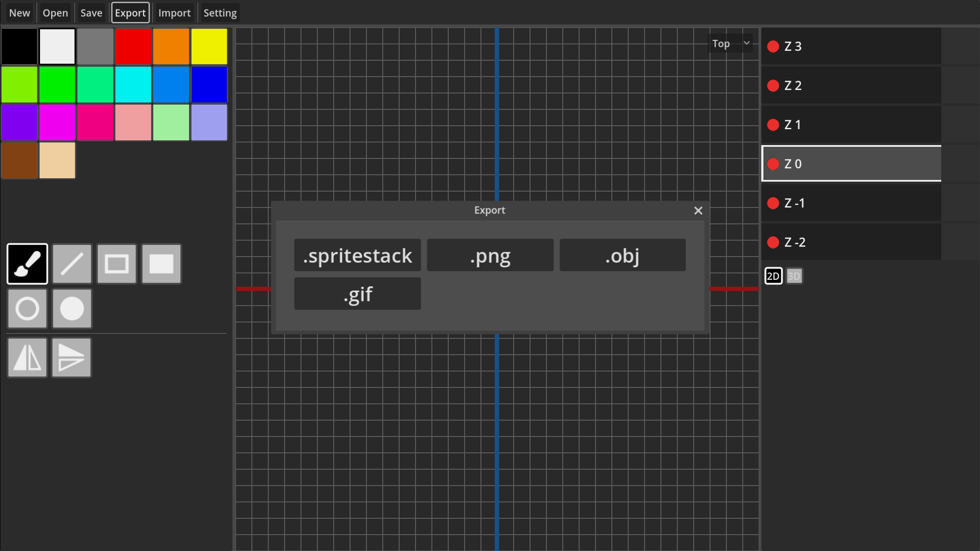Select the Brush tool
This screenshot has width=980, height=551.
tap(27, 263)
